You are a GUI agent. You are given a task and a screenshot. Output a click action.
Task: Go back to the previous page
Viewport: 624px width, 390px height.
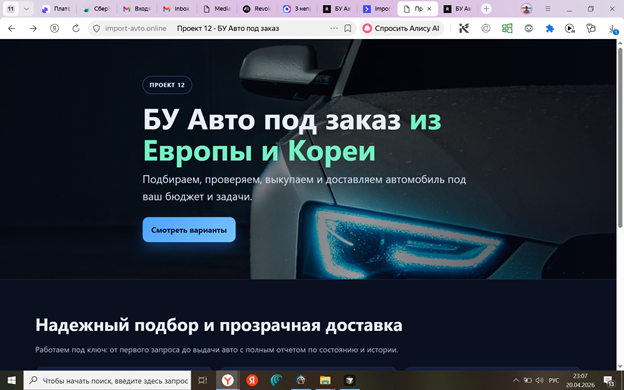(12, 28)
